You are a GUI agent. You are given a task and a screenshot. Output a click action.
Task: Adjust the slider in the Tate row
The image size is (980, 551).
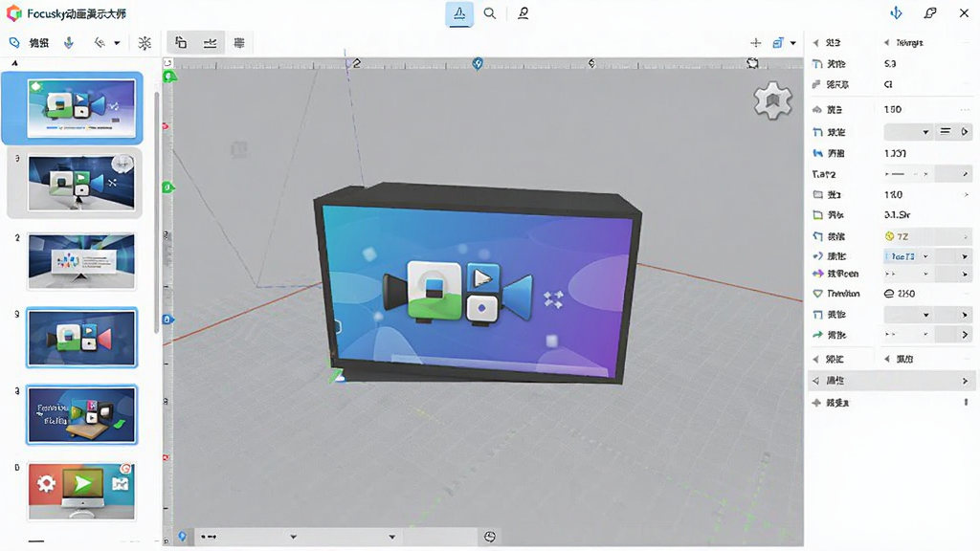tap(907, 174)
